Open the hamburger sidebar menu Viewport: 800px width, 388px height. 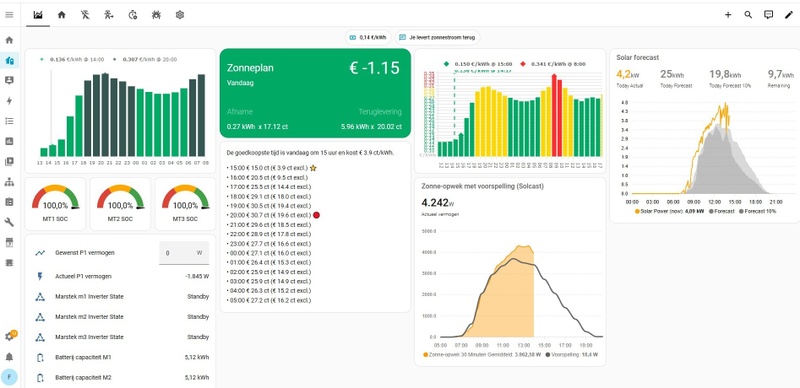[x=9, y=15]
